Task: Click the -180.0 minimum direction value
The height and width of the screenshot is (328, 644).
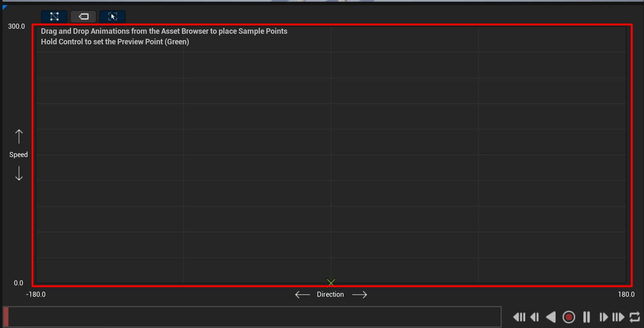Action: pos(36,294)
